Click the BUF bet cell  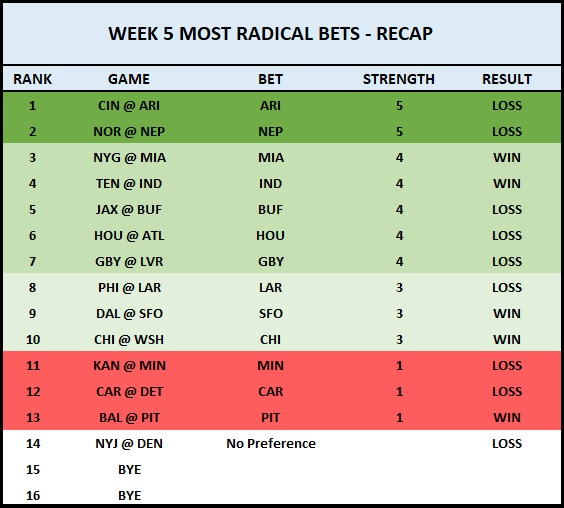pyautogui.click(x=270, y=209)
